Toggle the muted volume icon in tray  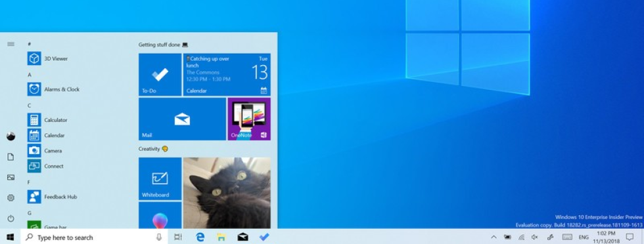pyautogui.click(x=534, y=237)
